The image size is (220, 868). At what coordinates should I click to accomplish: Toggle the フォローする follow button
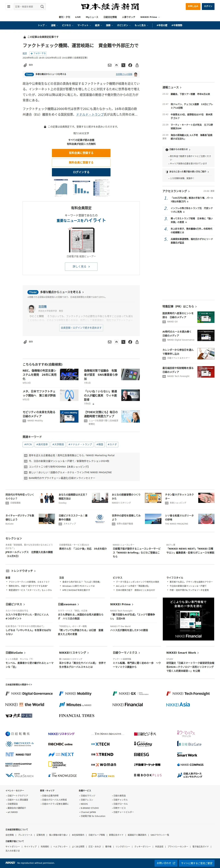[38, 53]
